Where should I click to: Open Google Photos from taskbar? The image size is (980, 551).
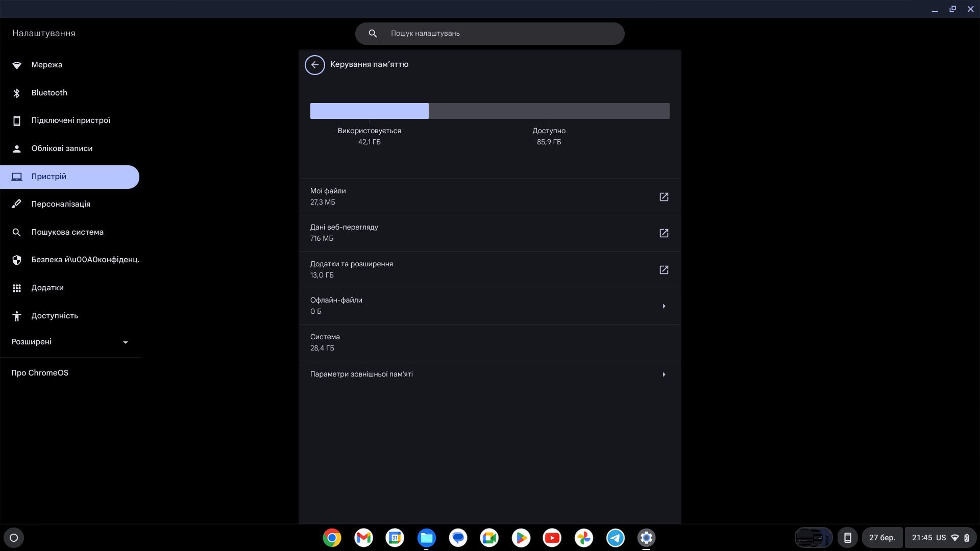(x=583, y=538)
